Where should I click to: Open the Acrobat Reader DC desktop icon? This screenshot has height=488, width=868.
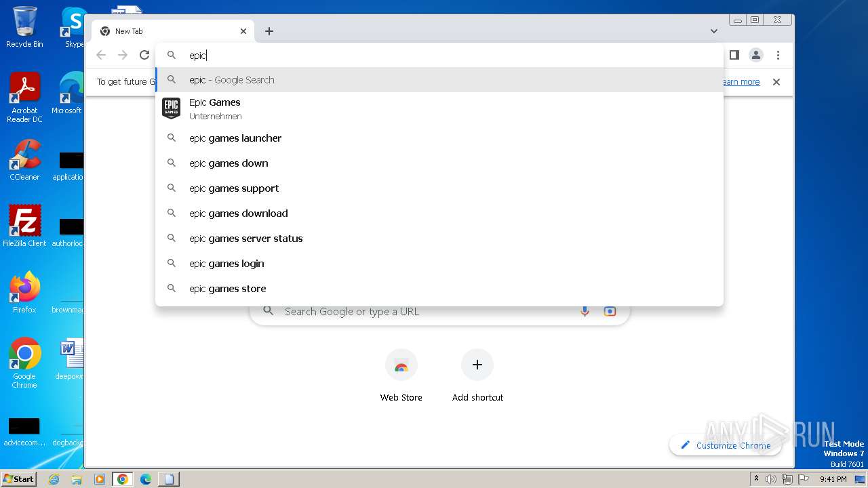coord(24,98)
